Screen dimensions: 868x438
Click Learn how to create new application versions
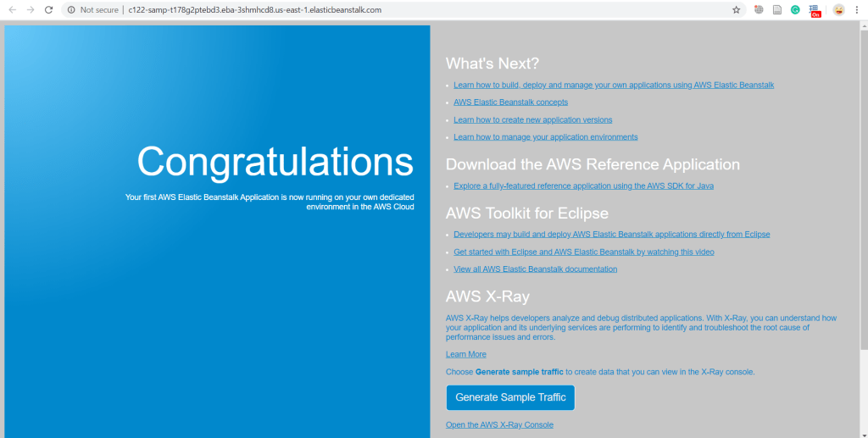pyautogui.click(x=532, y=119)
